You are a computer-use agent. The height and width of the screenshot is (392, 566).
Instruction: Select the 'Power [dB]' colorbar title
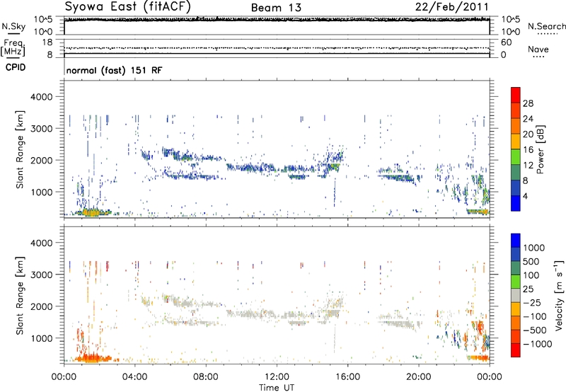[541, 149]
